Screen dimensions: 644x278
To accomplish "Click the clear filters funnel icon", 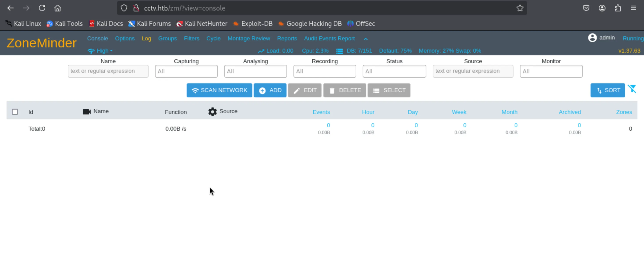I will [x=632, y=89].
